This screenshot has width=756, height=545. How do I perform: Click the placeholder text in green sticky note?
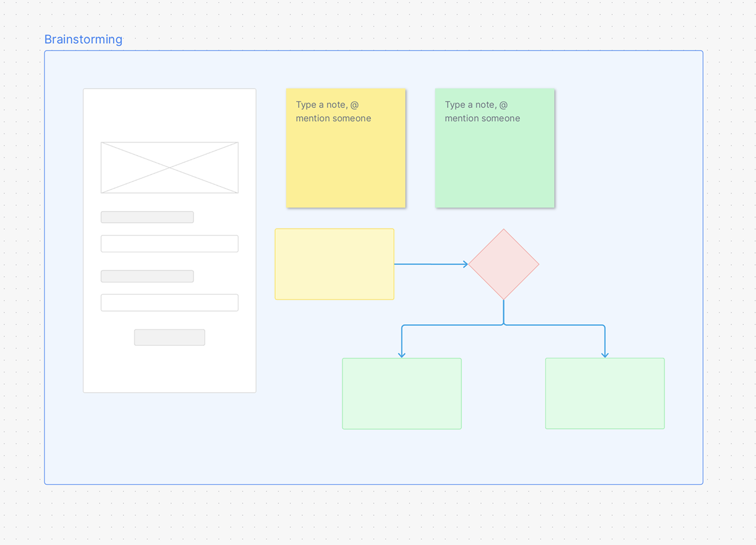(482, 112)
